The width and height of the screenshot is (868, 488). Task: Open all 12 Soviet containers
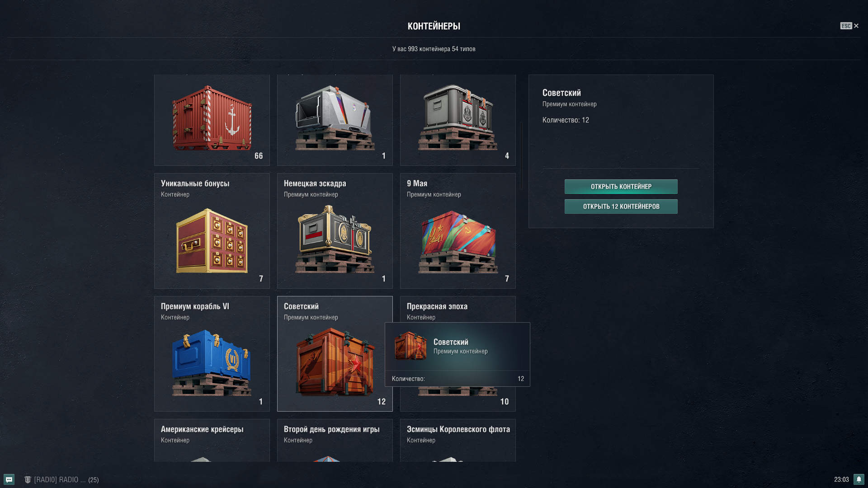(x=621, y=206)
